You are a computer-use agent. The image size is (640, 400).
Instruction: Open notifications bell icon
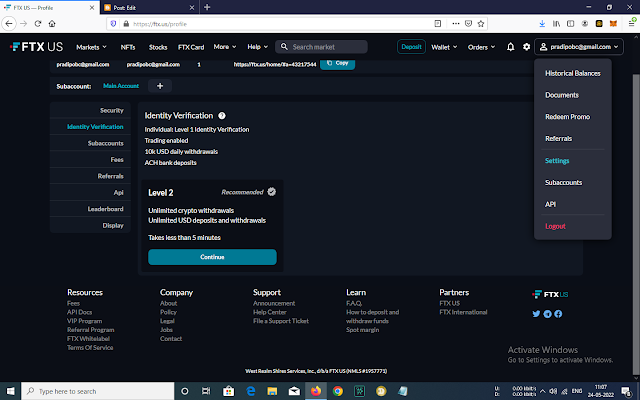510,47
